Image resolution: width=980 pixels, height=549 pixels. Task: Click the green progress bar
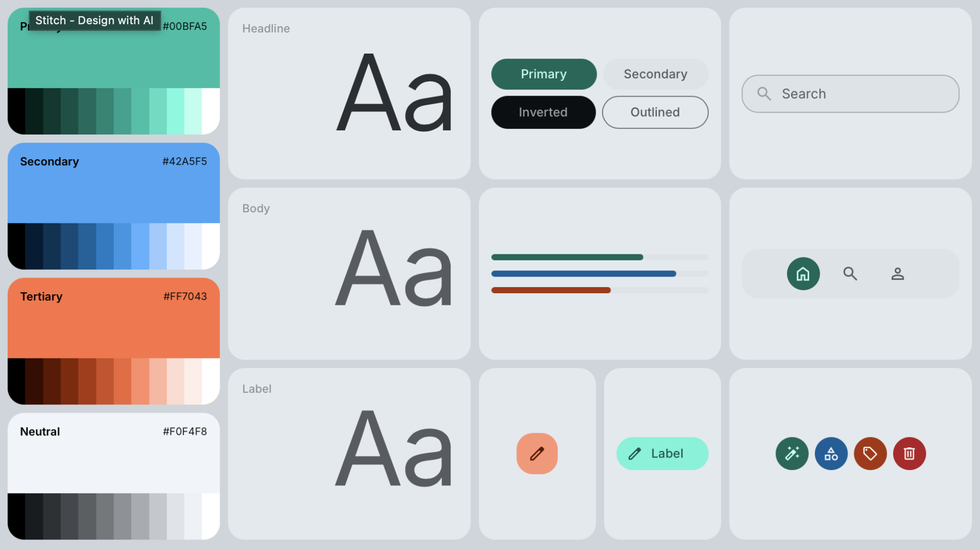click(567, 257)
